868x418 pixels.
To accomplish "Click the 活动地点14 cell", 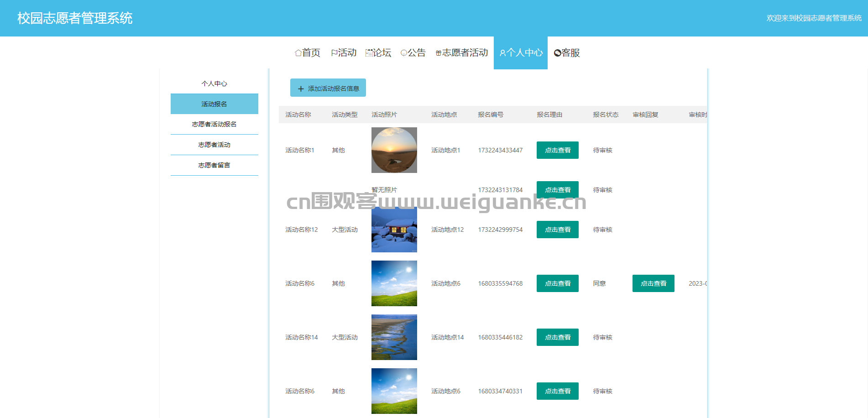I will pyautogui.click(x=448, y=337).
